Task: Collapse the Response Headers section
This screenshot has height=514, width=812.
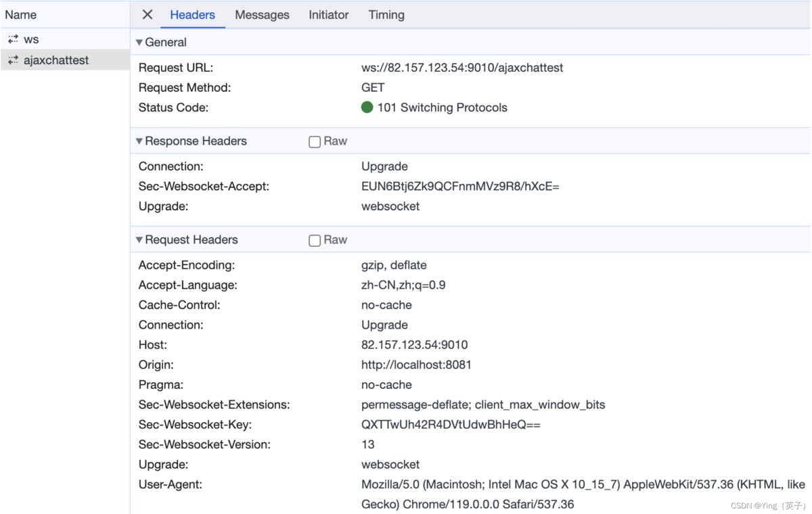Action: tap(139, 141)
